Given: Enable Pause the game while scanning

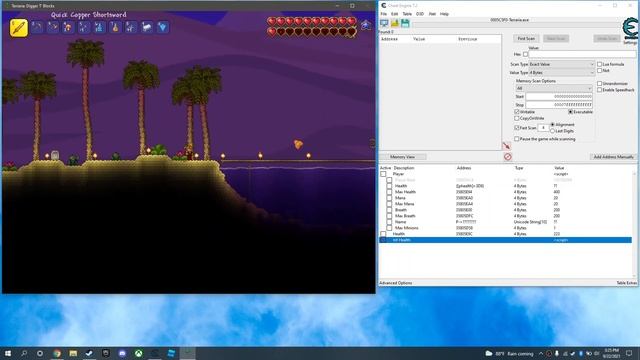Looking at the screenshot, I should click(x=517, y=139).
